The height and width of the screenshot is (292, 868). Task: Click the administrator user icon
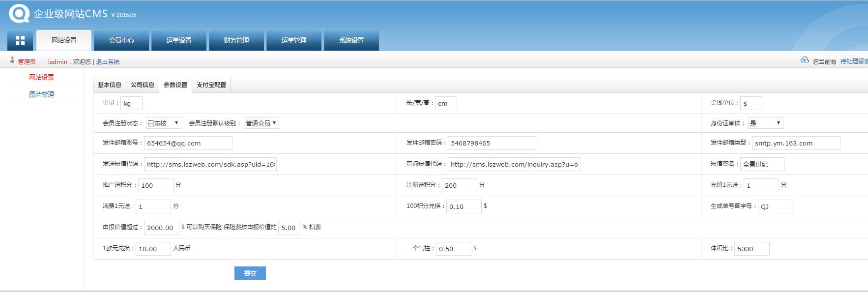tap(12, 60)
